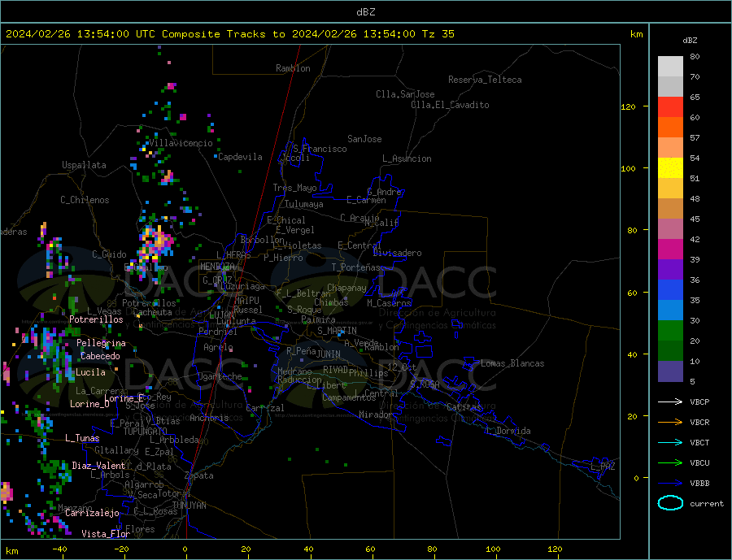Click the white VBCP arrow icon

click(670, 402)
